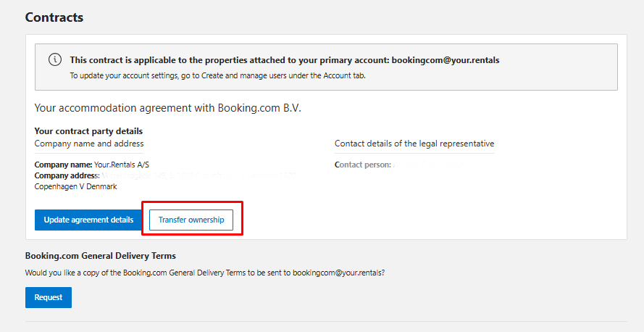Click the 'To update your account settings' hint
The height and width of the screenshot is (332, 644).
pos(217,75)
